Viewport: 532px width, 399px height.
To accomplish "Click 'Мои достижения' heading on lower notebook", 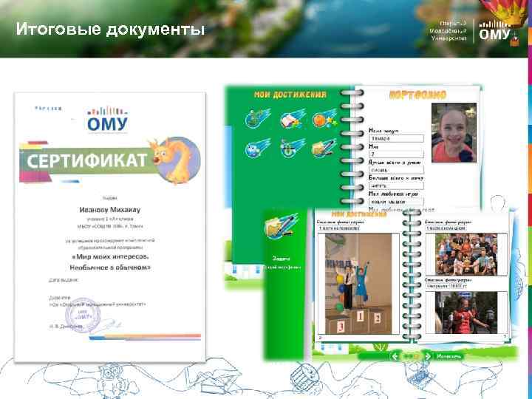I will [358, 214].
